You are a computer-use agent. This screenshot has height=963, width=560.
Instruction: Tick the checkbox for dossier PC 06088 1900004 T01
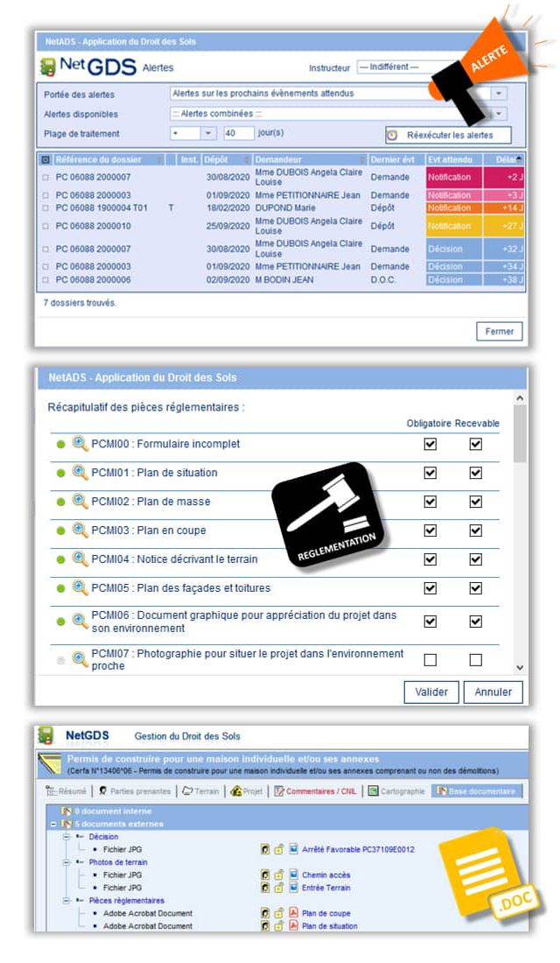(45, 208)
